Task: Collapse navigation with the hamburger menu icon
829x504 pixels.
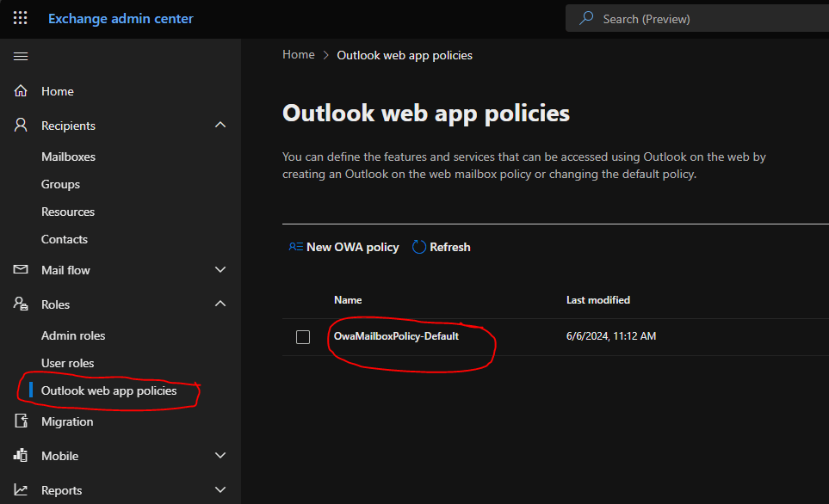Action: (x=21, y=56)
